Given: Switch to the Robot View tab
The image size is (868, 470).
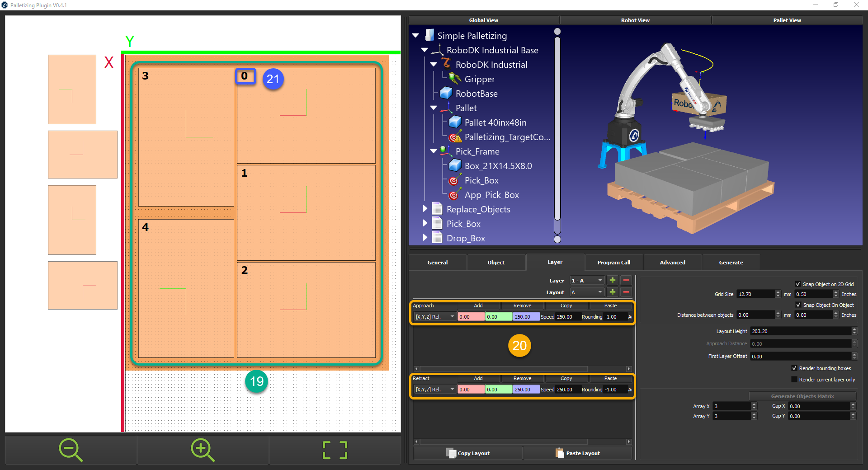Looking at the screenshot, I should click(x=635, y=20).
